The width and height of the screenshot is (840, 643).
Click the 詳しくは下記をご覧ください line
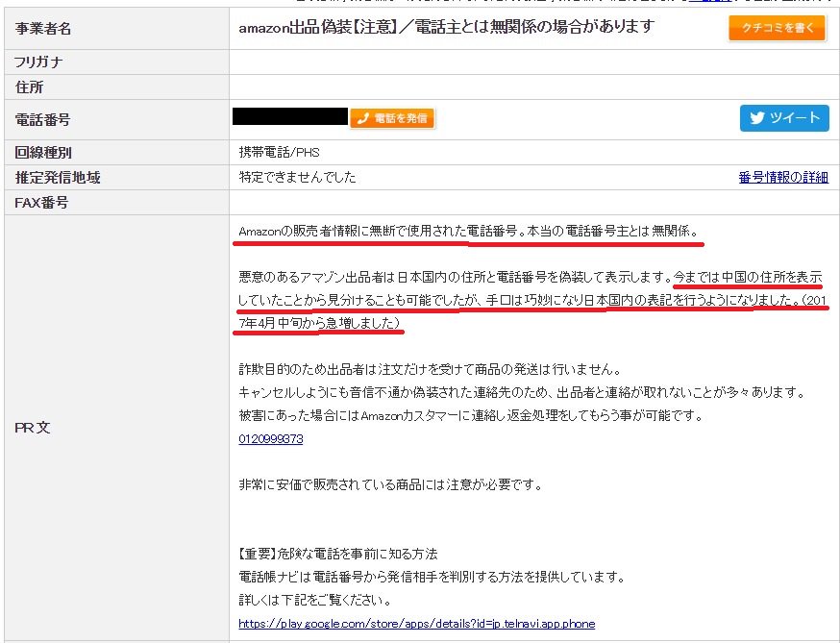pos(315,600)
